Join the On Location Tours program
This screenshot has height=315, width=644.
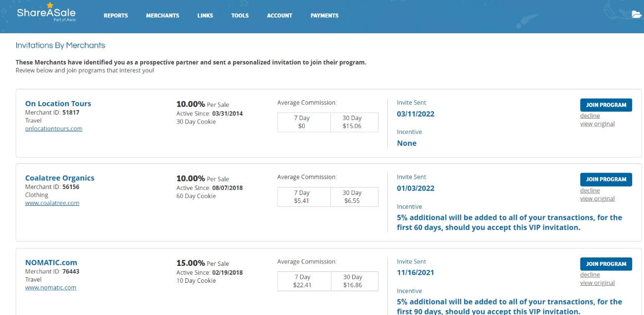pos(606,105)
